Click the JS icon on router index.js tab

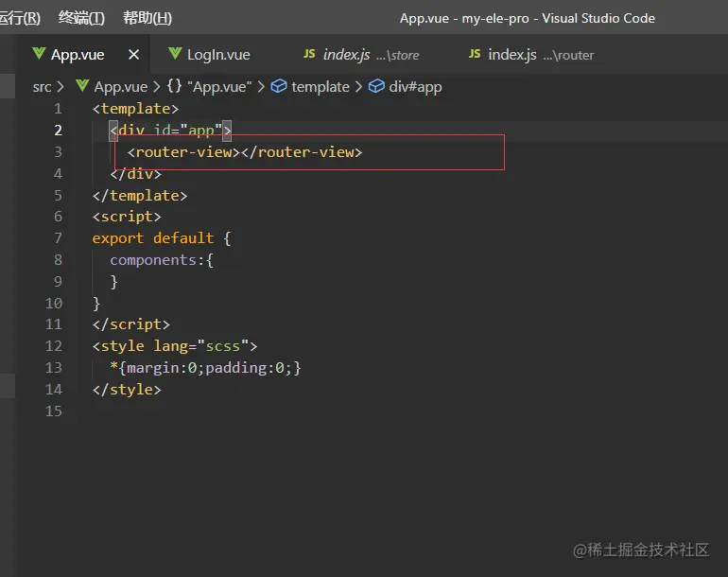(x=475, y=54)
